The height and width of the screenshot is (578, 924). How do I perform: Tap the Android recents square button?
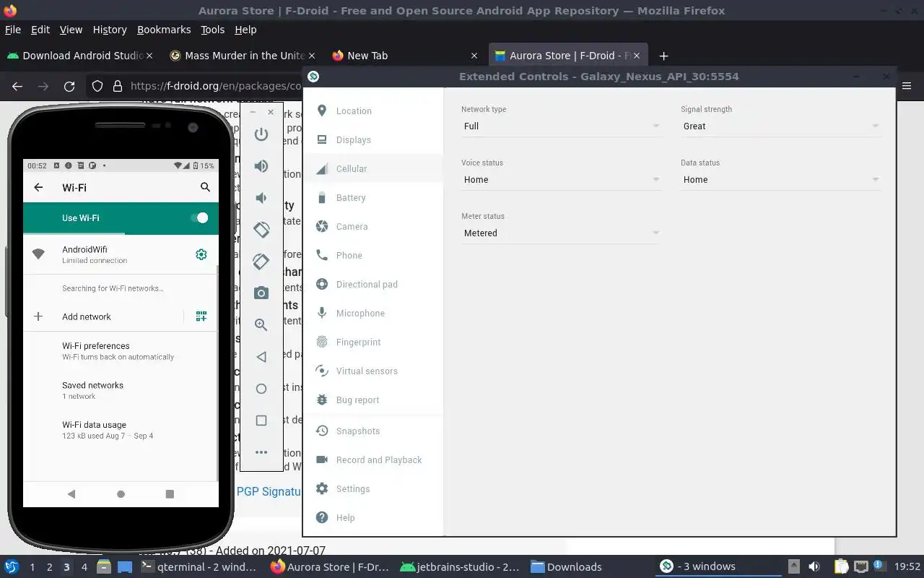coord(170,494)
